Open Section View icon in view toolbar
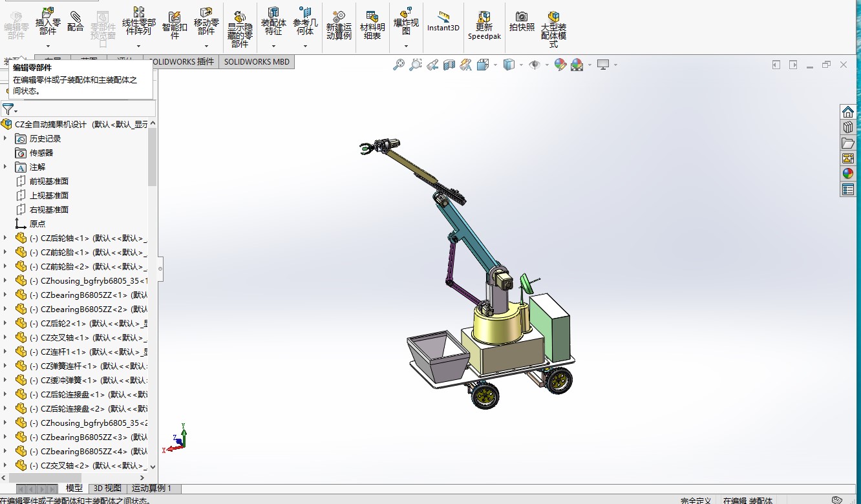The width and height of the screenshot is (861, 504). (x=449, y=65)
